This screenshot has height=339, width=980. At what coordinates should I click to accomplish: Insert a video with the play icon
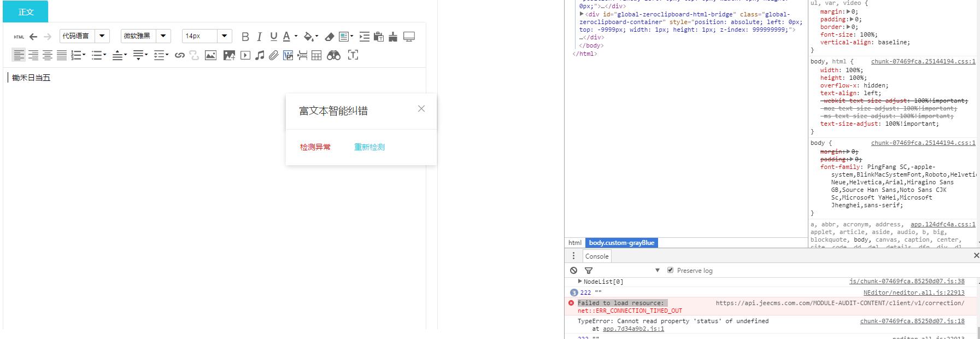click(x=245, y=55)
